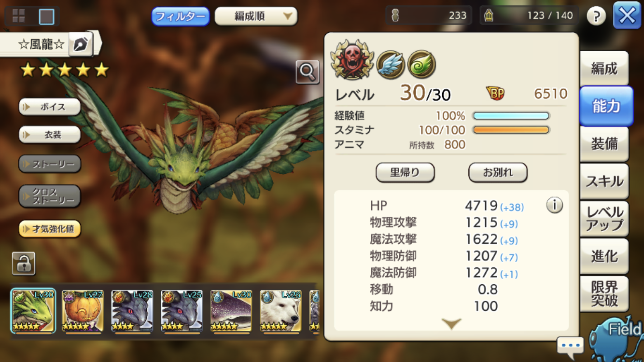Click the orange スタミナ gauge bar
Image resolution: width=644 pixels, height=362 pixels.
(x=511, y=130)
